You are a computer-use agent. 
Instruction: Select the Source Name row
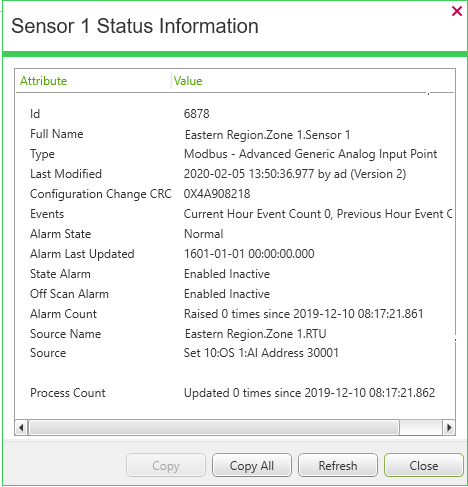(235, 334)
